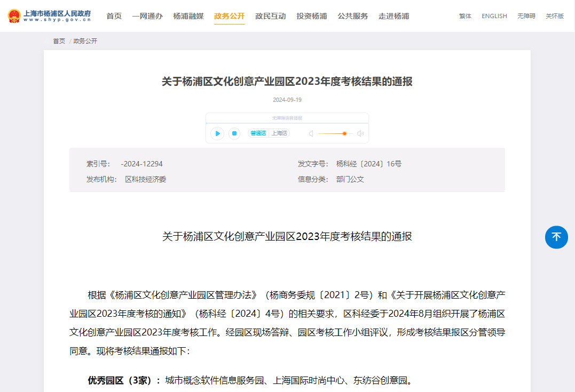The image size is (575, 392).
Task: Click the 首页 breadcrumb link
Action: [59, 41]
